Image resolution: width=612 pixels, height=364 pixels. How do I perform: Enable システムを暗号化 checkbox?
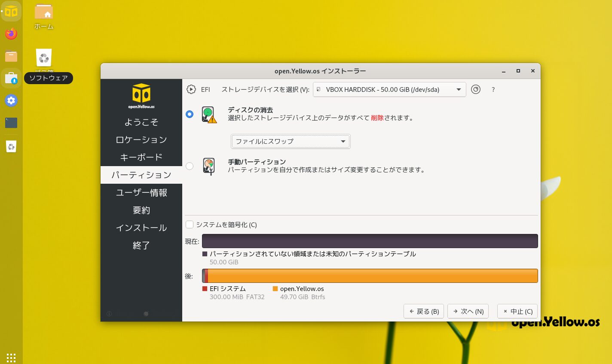[x=190, y=224]
